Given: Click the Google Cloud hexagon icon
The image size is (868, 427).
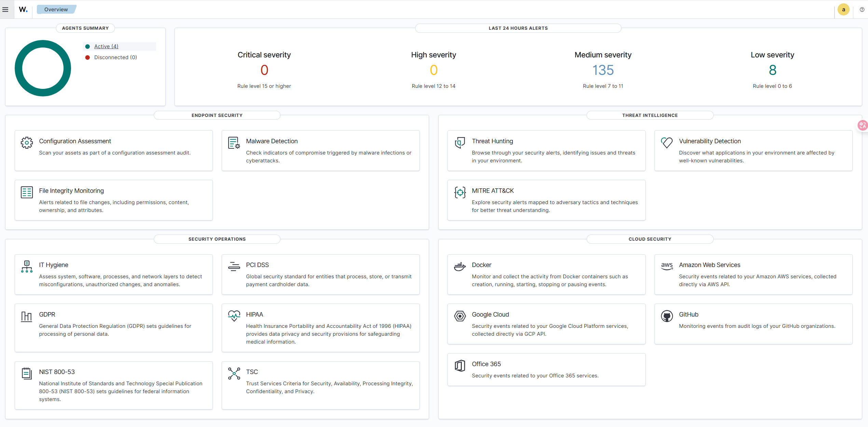Looking at the screenshot, I should coord(460,316).
